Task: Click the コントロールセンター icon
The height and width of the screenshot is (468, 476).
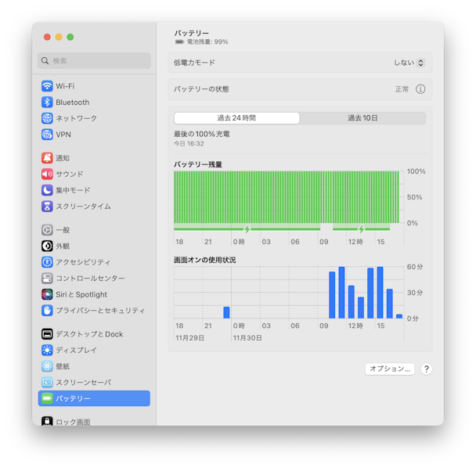Action: [47, 278]
